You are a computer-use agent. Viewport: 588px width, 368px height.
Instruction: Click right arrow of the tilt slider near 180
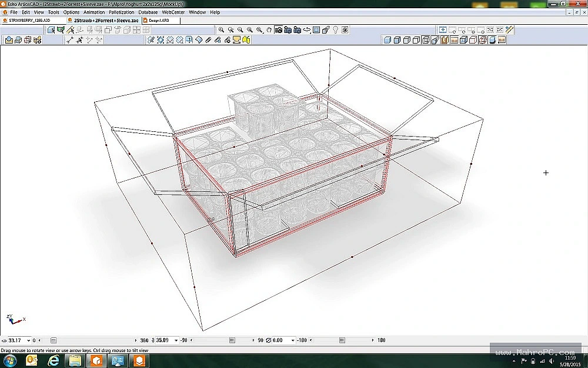(373, 340)
